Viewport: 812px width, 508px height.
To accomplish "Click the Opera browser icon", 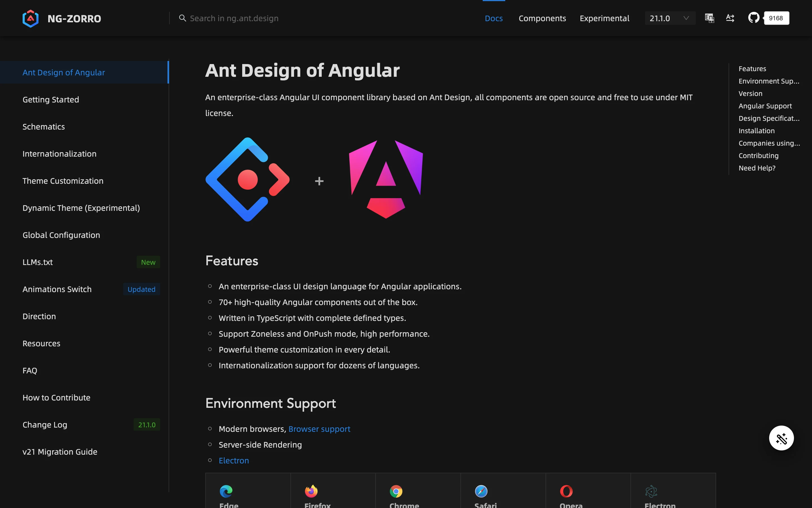I will (566, 491).
